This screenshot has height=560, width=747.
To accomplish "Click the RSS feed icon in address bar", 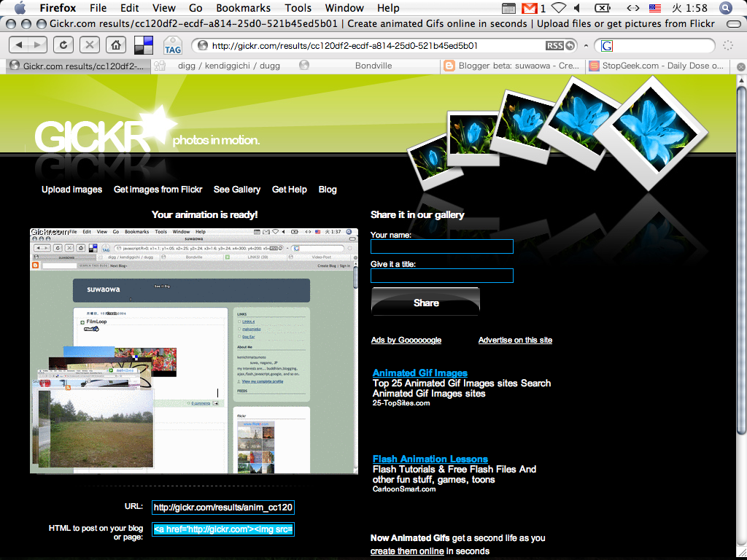I will [x=554, y=45].
